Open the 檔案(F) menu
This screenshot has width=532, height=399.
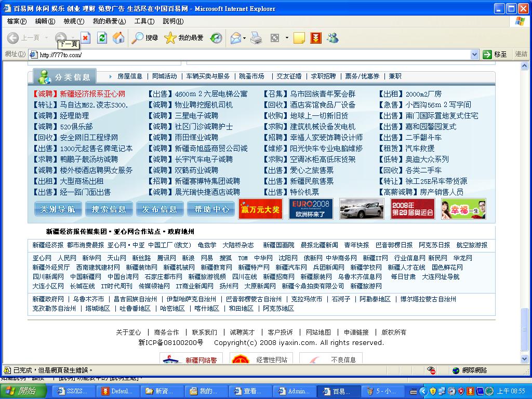point(17,21)
